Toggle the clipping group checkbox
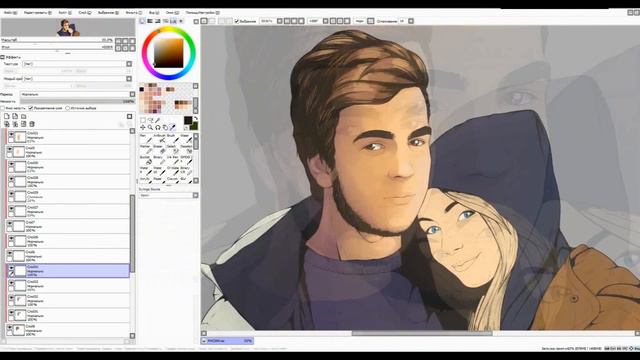 click(31, 108)
